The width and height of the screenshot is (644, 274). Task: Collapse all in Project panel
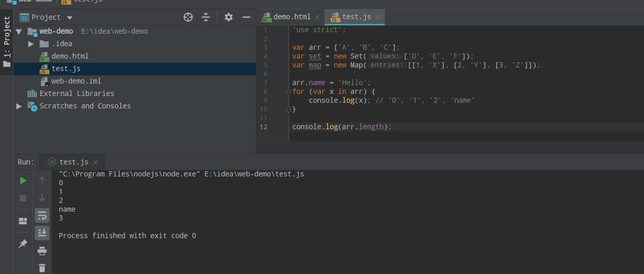click(206, 17)
